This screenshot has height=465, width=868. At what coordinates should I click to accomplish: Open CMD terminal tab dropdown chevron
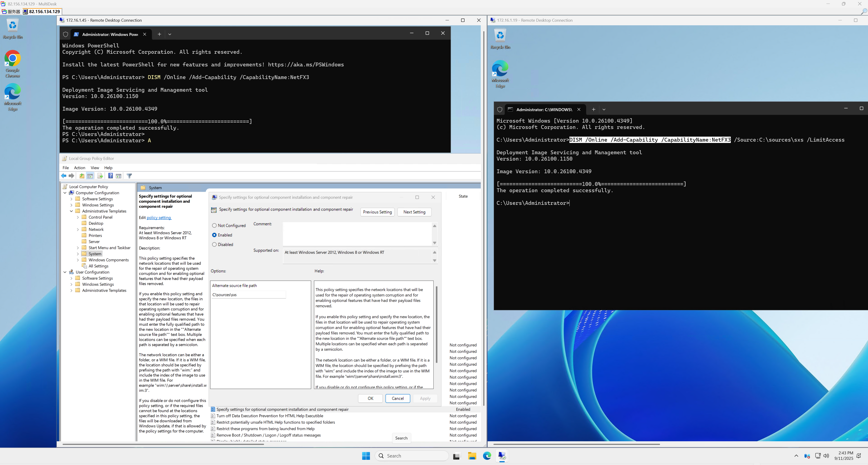604,110
